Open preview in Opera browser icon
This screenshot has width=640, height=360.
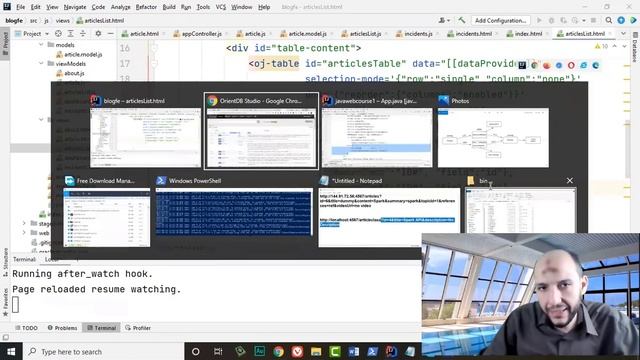571,65
